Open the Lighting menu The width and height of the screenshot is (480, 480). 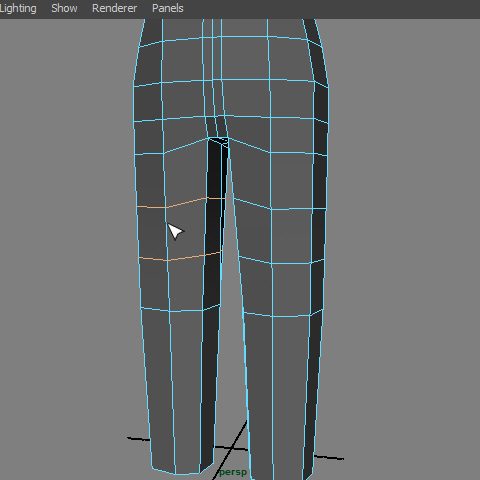(x=18, y=8)
